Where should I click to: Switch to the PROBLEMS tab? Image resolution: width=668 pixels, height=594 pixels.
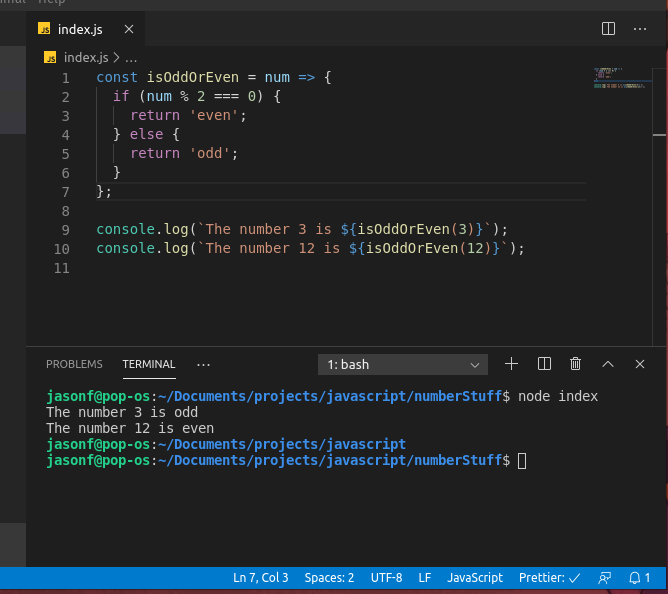pos(74,364)
